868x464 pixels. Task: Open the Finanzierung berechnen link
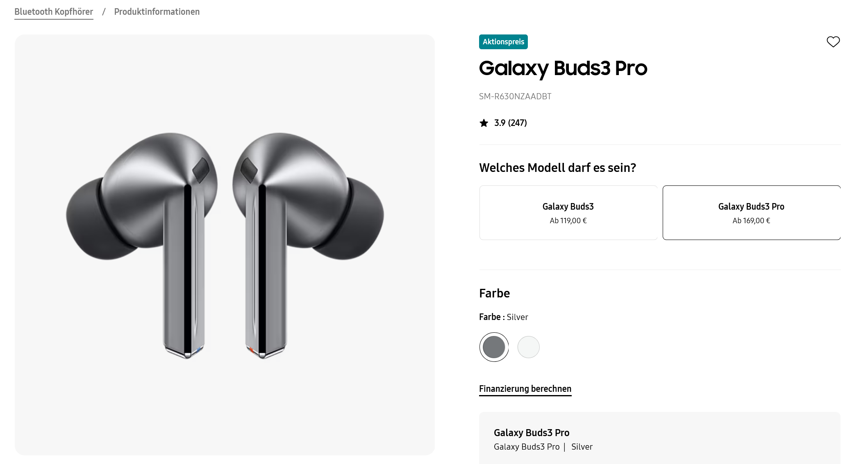(x=525, y=389)
